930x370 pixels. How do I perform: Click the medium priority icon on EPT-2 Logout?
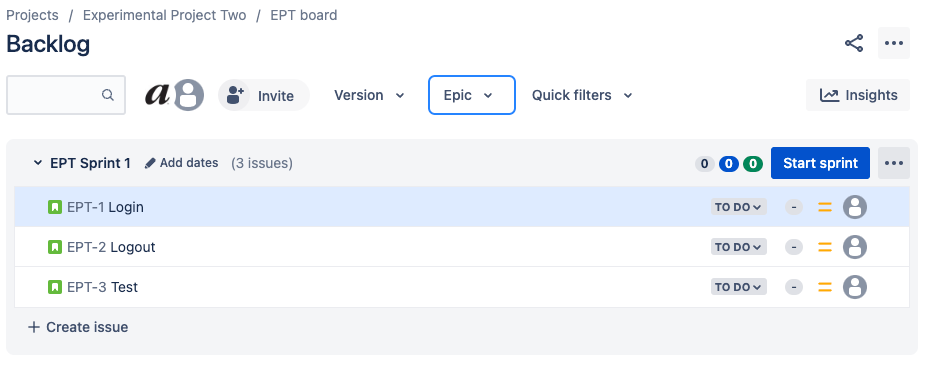point(824,247)
